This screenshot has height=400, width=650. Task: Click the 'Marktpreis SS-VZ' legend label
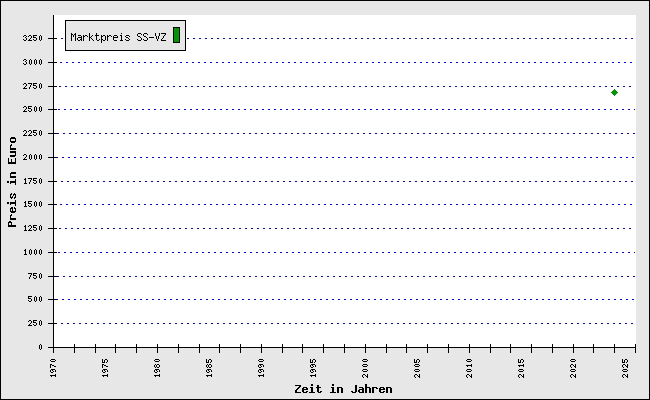point(118,37)
